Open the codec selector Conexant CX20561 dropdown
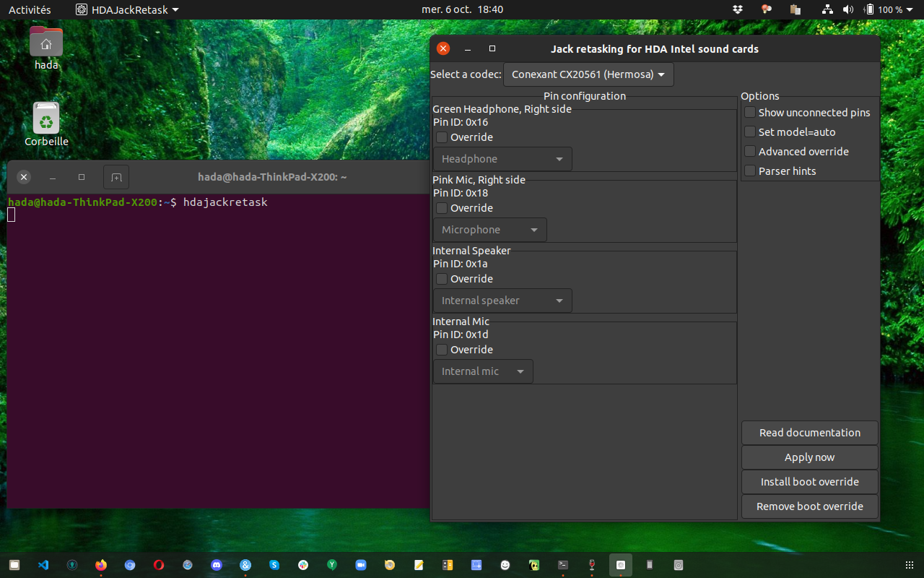The height and width of the screenshot is (578, 924). (588, 74)
